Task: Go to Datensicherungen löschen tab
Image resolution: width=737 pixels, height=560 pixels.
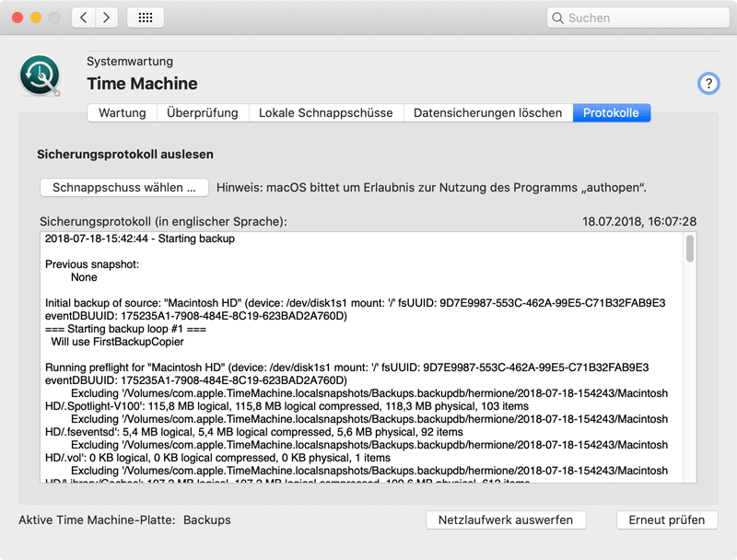Action: 488,112
